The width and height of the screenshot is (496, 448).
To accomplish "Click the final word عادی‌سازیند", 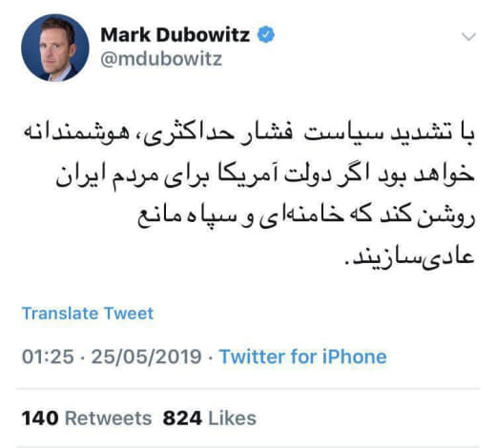I will 409,257.
